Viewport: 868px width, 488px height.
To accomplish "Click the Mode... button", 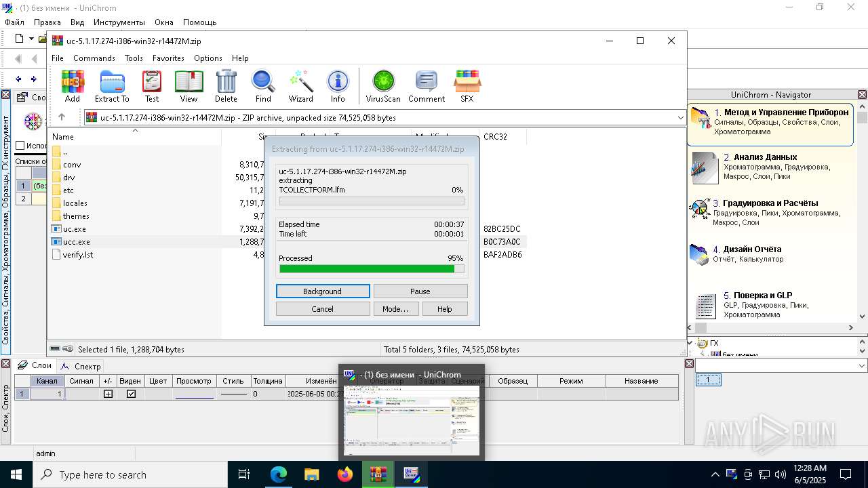I will 395,309.
